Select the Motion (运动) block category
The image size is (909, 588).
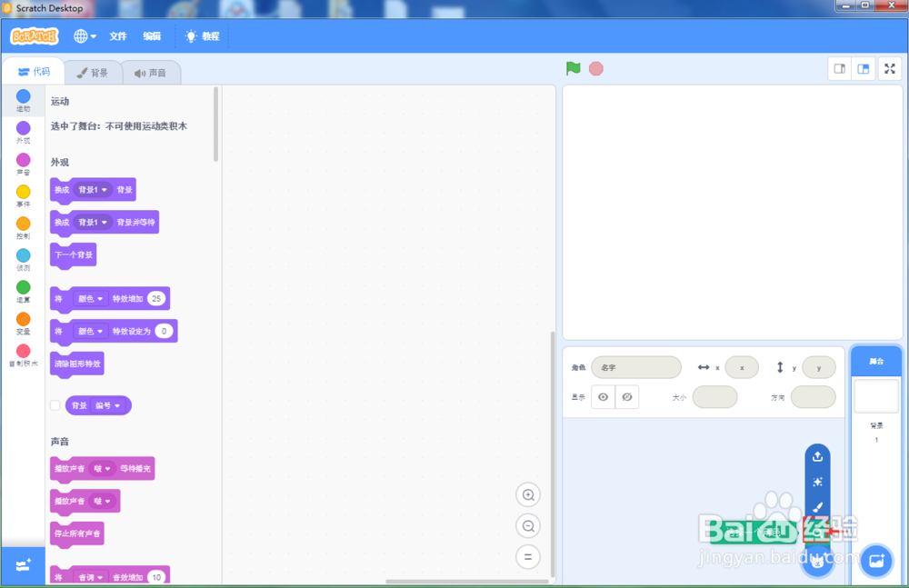tap(23, 102)
